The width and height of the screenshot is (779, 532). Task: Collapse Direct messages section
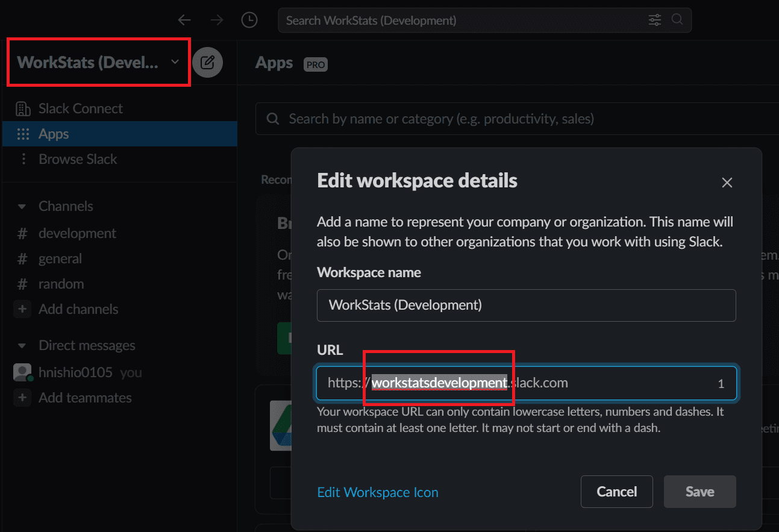pyautogui.click(x=22, y=346)
